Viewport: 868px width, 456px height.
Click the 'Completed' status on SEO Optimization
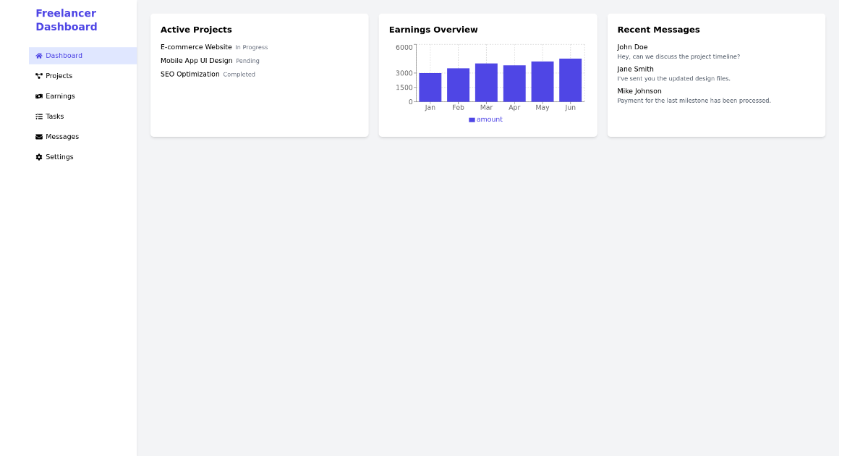(239, 74)
